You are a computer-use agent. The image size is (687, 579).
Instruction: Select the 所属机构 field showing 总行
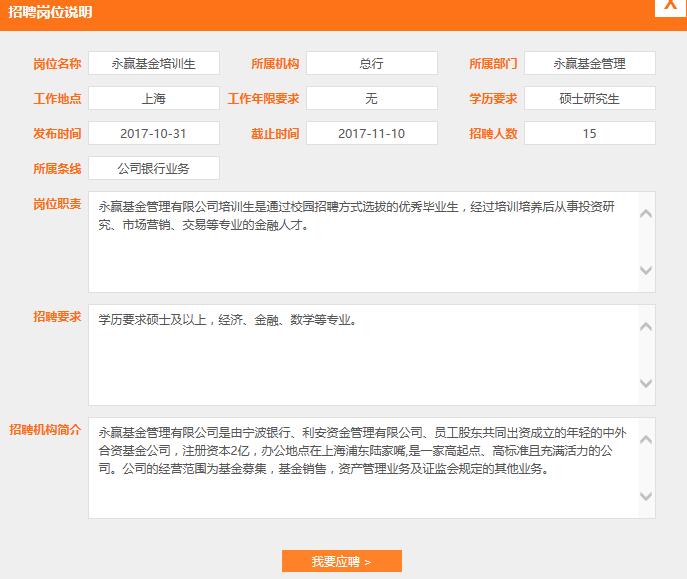click(x=371, y=63)
